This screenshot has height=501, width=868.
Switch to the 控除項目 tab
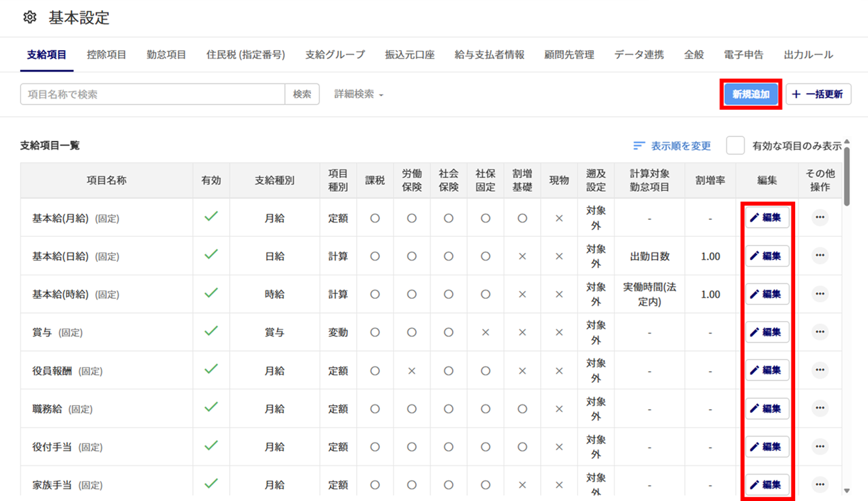(x=106, y=55)
